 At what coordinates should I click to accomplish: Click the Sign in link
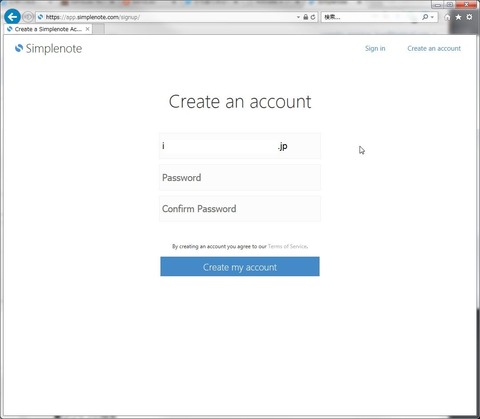tap(375, 48)
